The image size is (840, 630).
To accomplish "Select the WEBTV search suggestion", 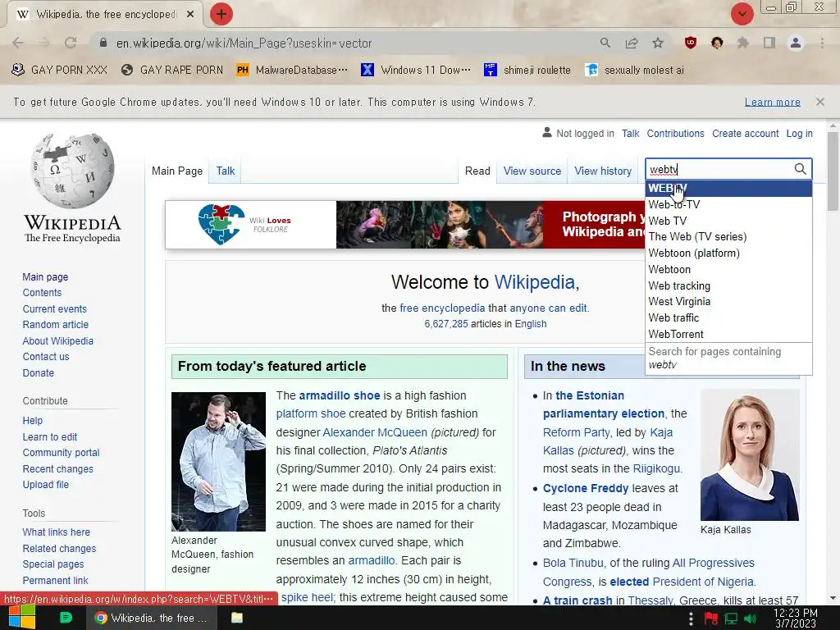I will 728,188.
